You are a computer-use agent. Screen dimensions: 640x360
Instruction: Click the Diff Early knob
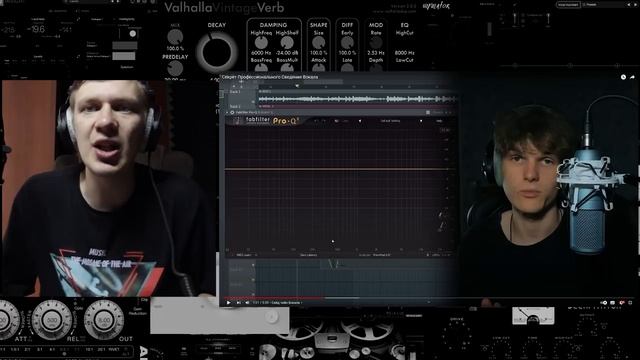[x=347, y=42]
